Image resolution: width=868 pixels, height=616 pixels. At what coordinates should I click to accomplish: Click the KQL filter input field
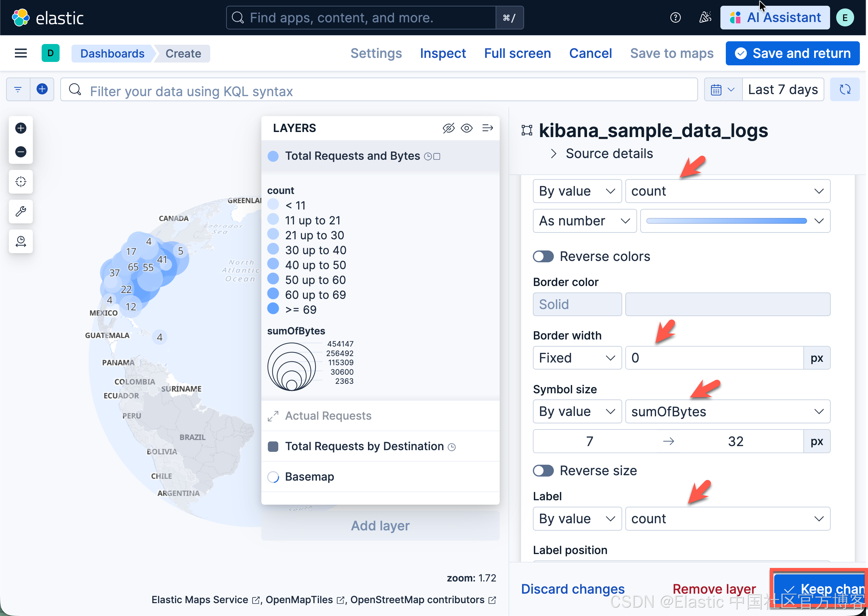click(x=379, y=91)
